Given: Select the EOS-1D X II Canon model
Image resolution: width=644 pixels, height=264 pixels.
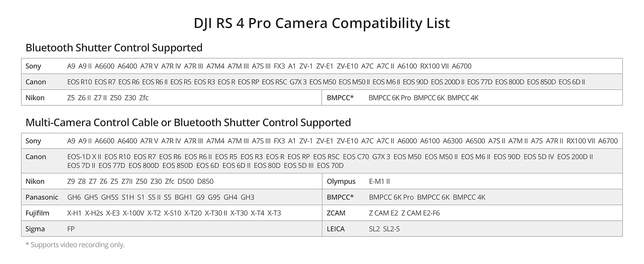Looking at the screenshot, I should tap(84, 157).
